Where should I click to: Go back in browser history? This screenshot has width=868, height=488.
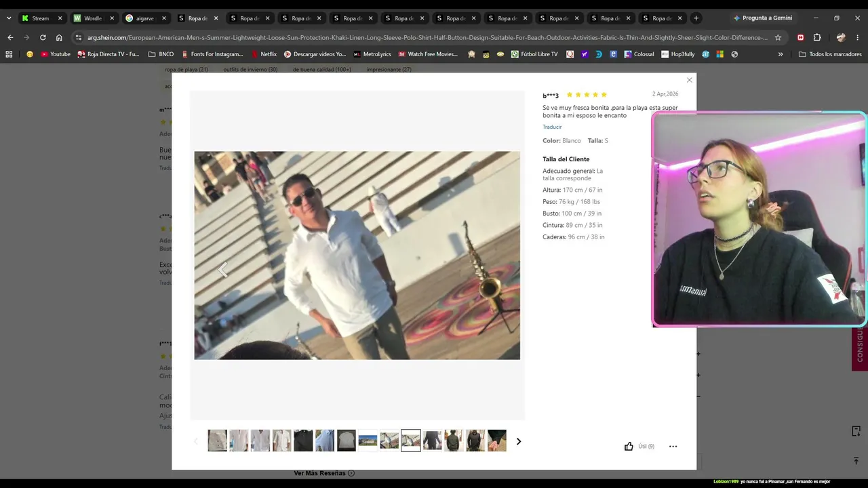[x=9, y=37]
